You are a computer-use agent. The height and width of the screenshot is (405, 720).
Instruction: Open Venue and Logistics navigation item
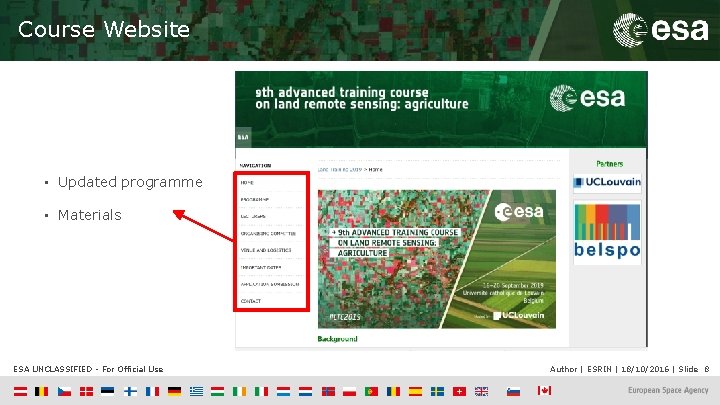click(x=266, y=250)
